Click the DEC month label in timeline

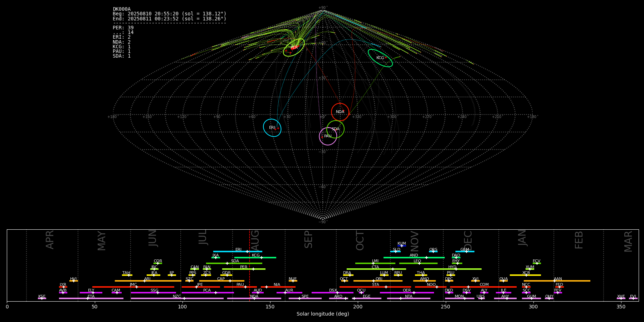tap(468, 240)
